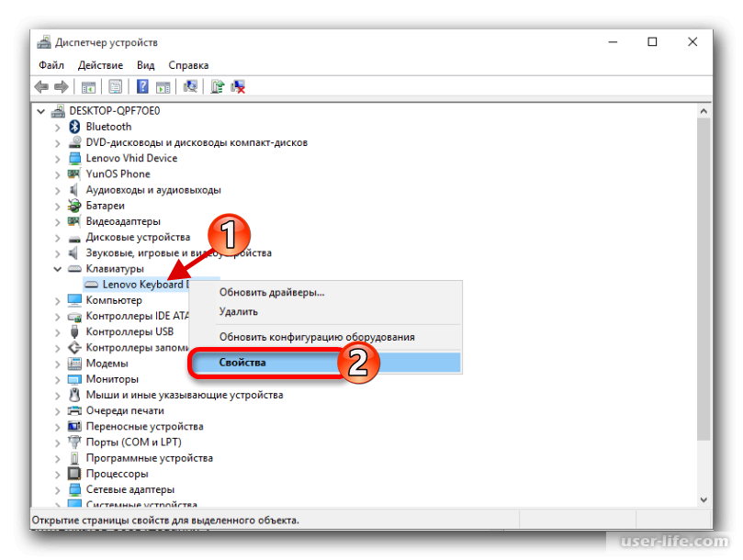Click the show/hide console tree toolbar icon
The image size is (743, 560).
tap(88, 86)
